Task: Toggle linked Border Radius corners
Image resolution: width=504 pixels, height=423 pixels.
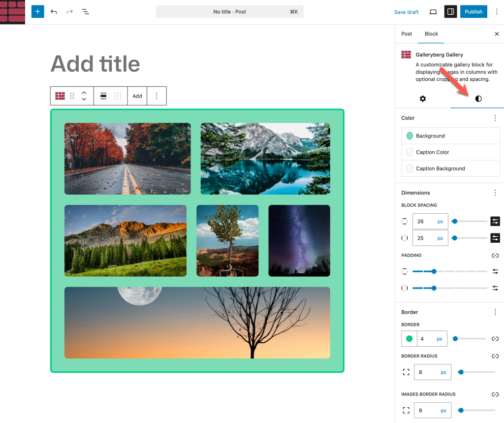Action: (x=495, y=356)
